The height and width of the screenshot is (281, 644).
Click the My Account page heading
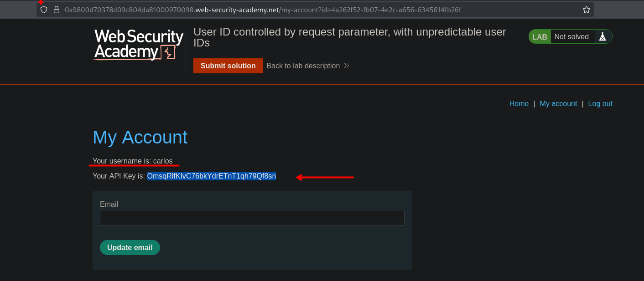tap(140, 137)
